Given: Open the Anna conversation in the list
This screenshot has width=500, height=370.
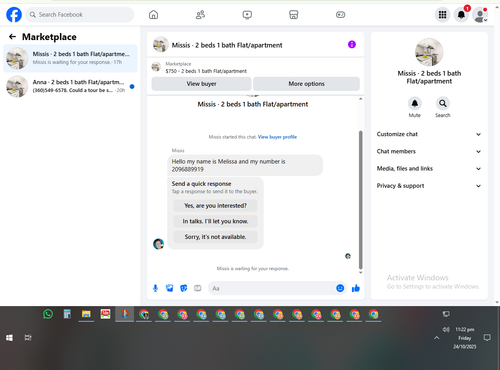Looking at the screenshot, I should 70,86.
